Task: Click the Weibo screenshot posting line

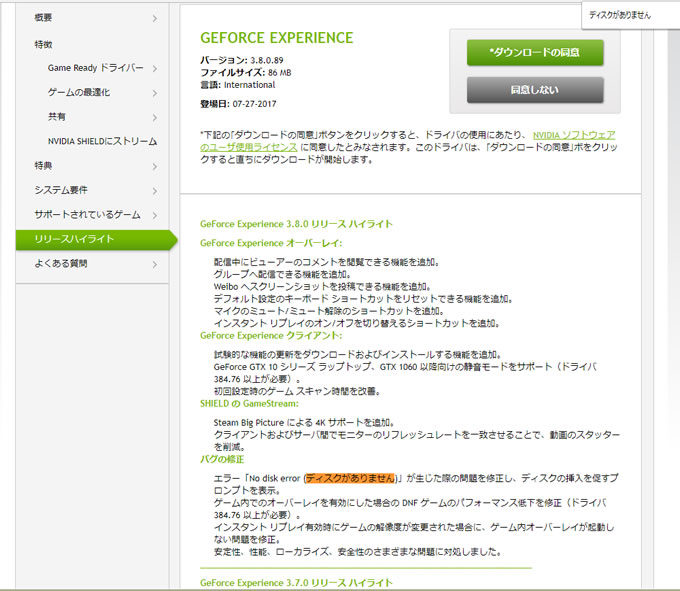Action: point(322,287)
